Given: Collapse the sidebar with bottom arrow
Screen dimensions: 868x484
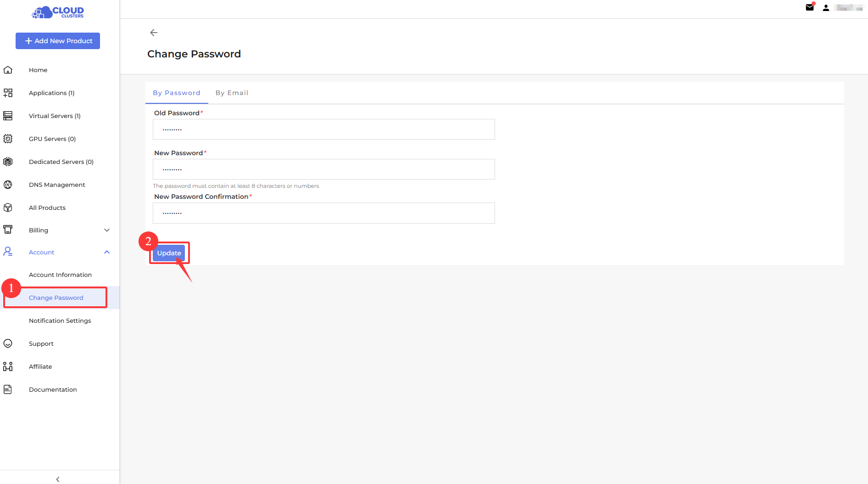Looking at the screenshot, I should (x=58, y=479).
